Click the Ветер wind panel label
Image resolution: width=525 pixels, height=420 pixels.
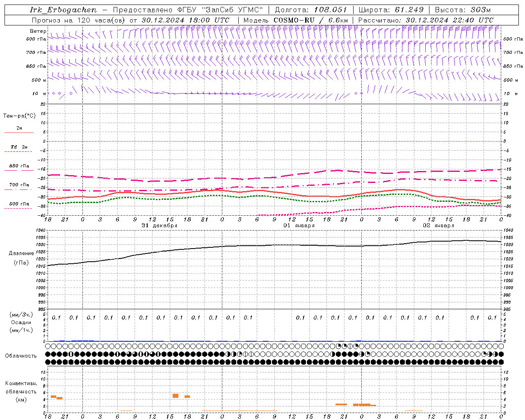(38, 31)
